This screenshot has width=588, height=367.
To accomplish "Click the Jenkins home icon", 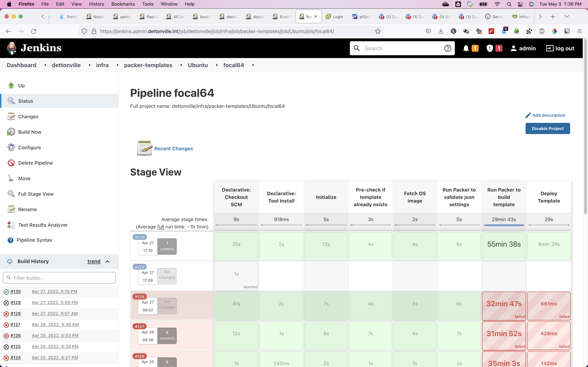I will 12,47.
